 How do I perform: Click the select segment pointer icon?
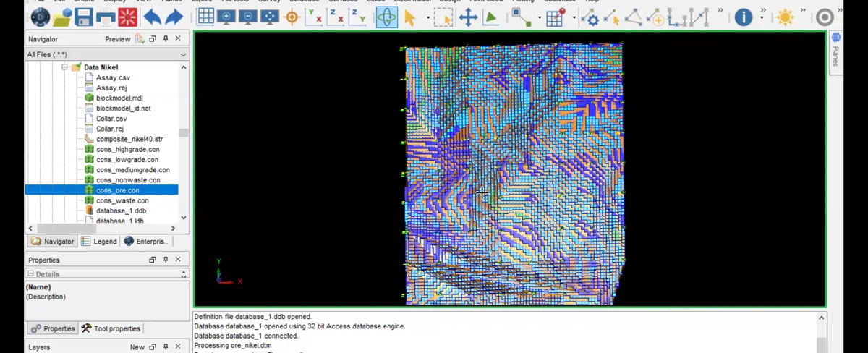tap(612, 17)
